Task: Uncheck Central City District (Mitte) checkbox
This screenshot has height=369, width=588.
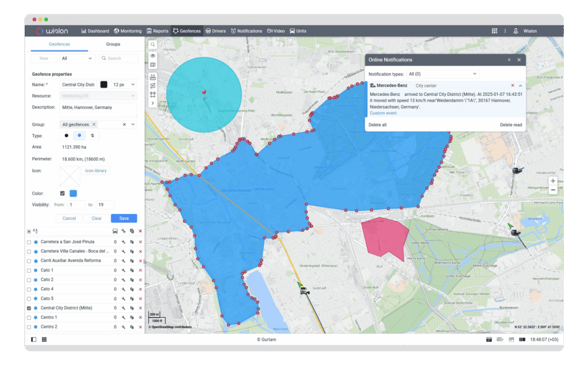Action: 29,308
